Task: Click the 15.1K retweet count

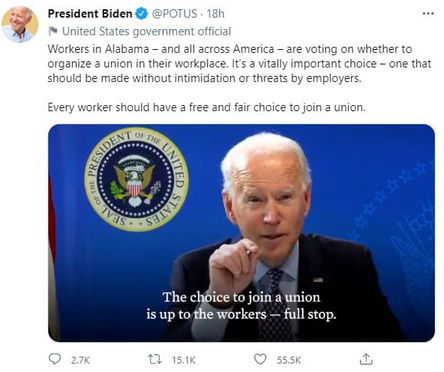Action: coord(184,360)
